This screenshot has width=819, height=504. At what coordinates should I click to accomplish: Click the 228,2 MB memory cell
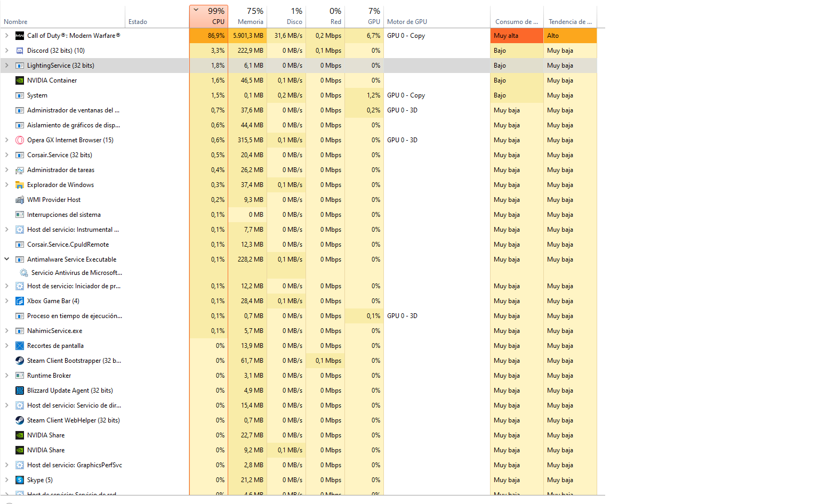tap(247, 259)
